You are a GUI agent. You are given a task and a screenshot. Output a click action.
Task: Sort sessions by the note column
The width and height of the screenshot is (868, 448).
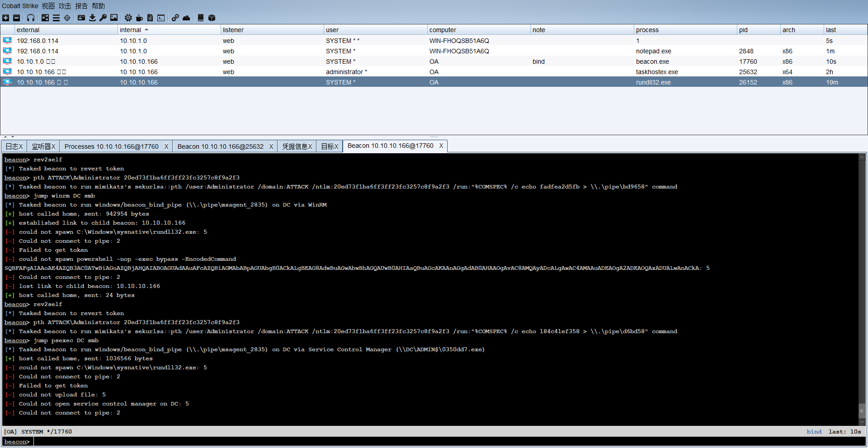click(x=582, y=30)
